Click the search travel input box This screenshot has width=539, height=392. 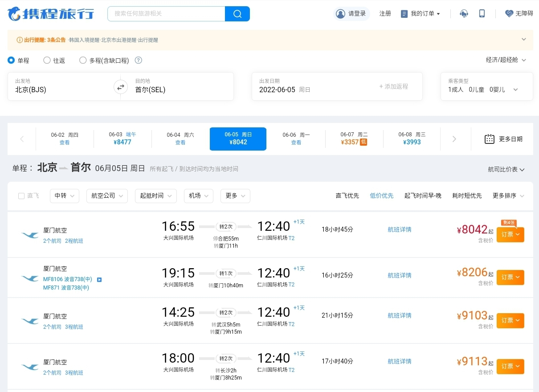click(x=166, y=14)
